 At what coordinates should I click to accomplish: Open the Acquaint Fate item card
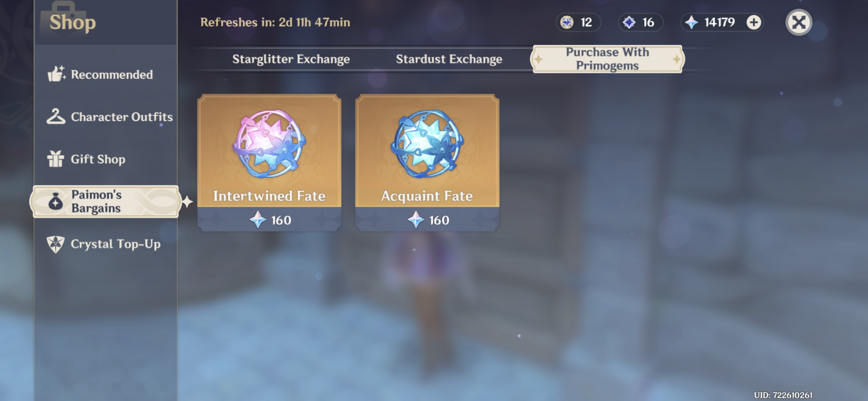point(427,162)
